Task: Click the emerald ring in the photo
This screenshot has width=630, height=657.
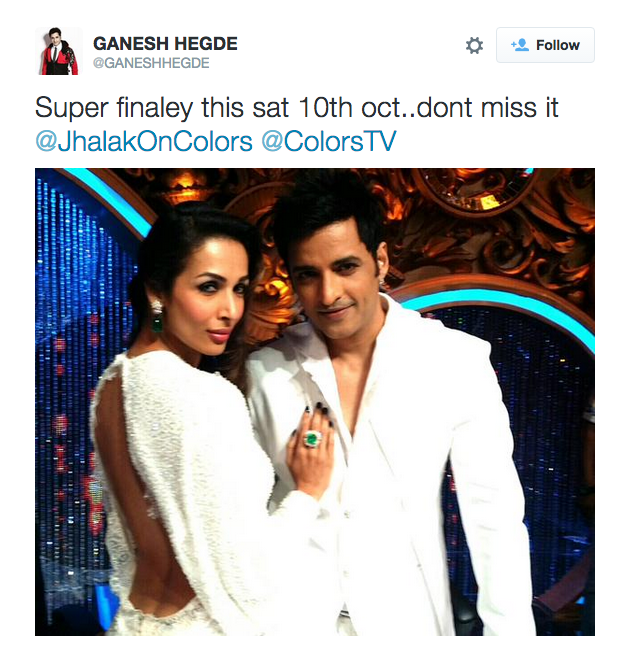Action: click(312, 439)
